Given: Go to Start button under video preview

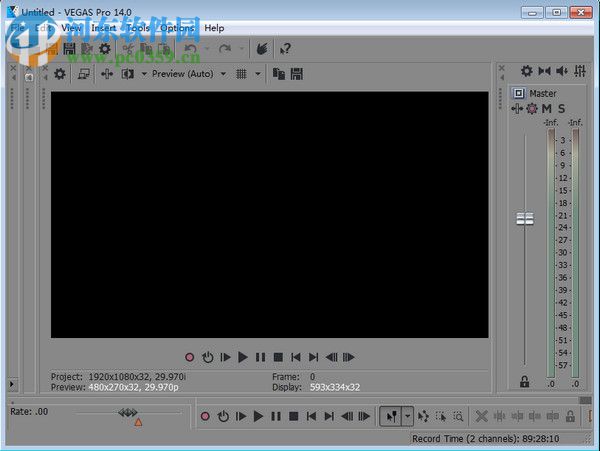Looking at the screenshot, I should pyautogui.click(x=295, y=357).
